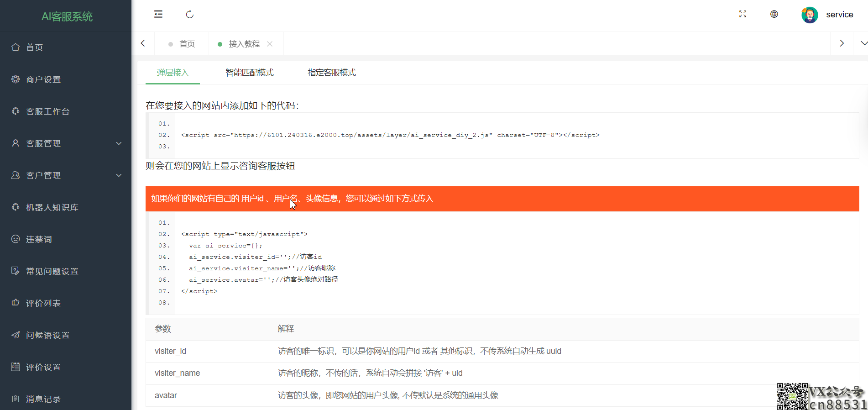Click the visiter_id parameter cell
The image size is (868, 410).
[x=207, y=351]
